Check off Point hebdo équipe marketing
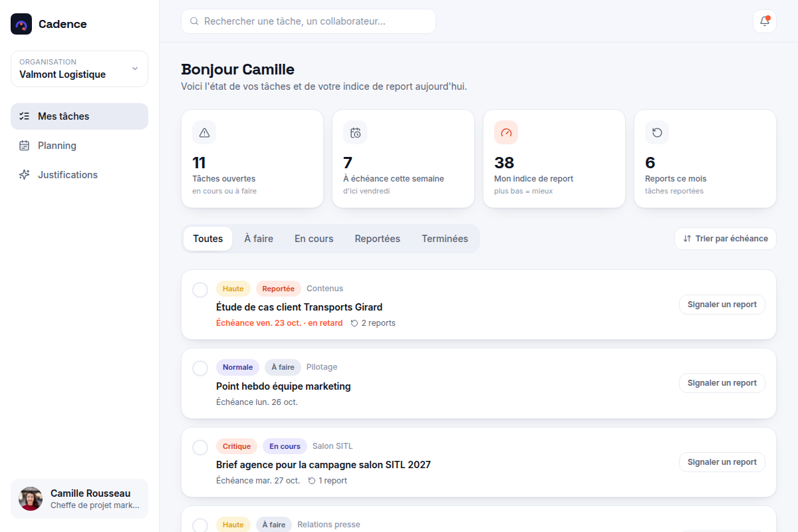The image size is (798, 532). (x=200, y=368)
